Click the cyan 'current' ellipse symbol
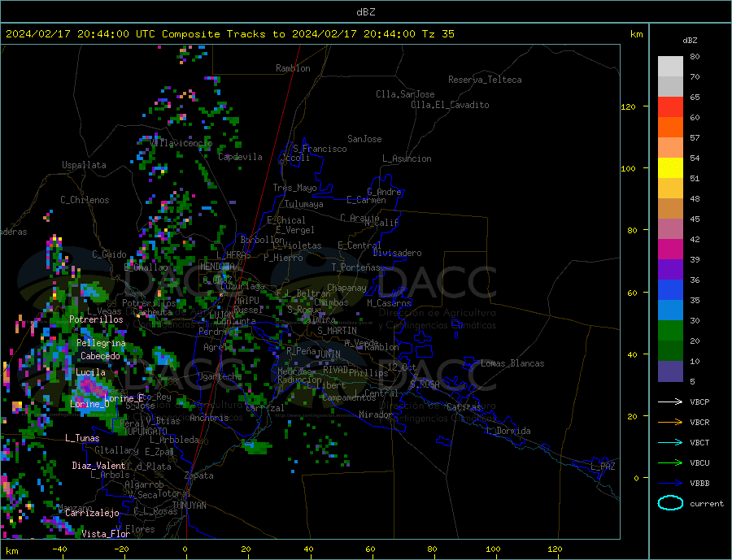This screenshot has width=732, height=560. click(670, 503)
